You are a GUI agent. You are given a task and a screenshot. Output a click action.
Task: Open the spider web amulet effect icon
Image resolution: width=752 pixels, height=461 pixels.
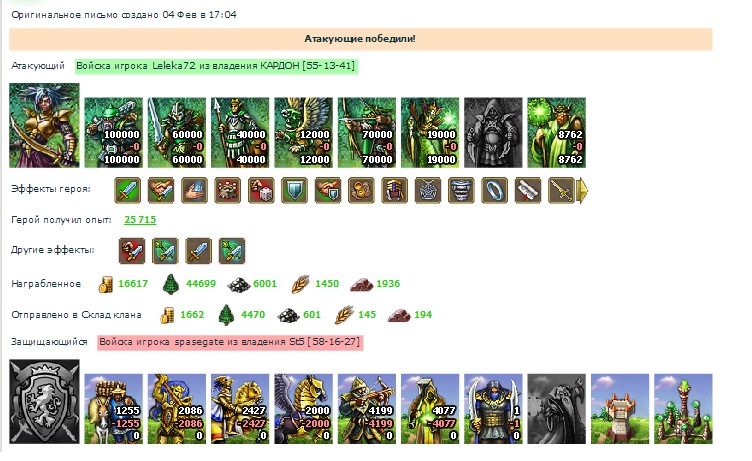pos(428,190)
